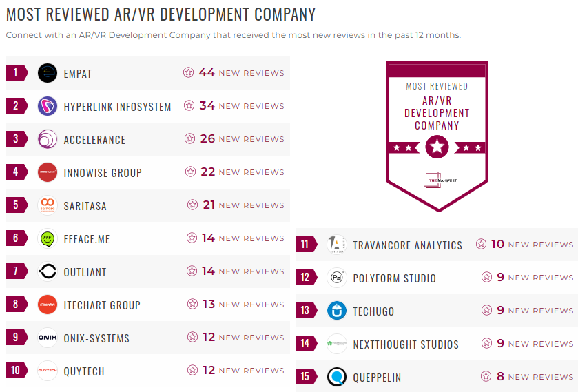Click the Polyform Studio logo icon

pyautogui.click(x=337, y=278)
